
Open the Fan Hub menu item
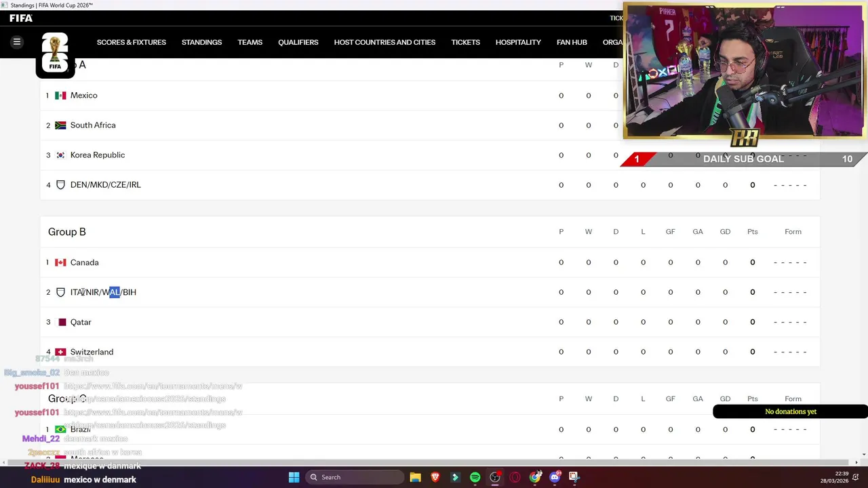[x=572, y=42]
